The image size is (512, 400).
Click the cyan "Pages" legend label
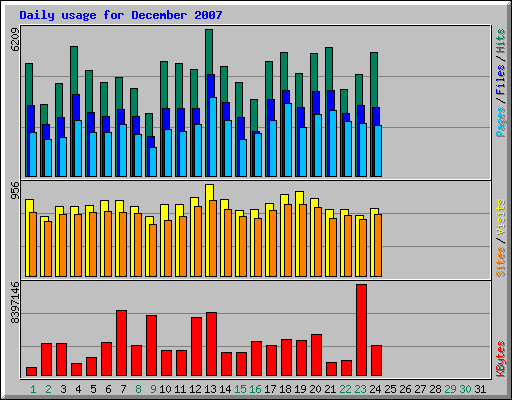click(x=500, y=122)
